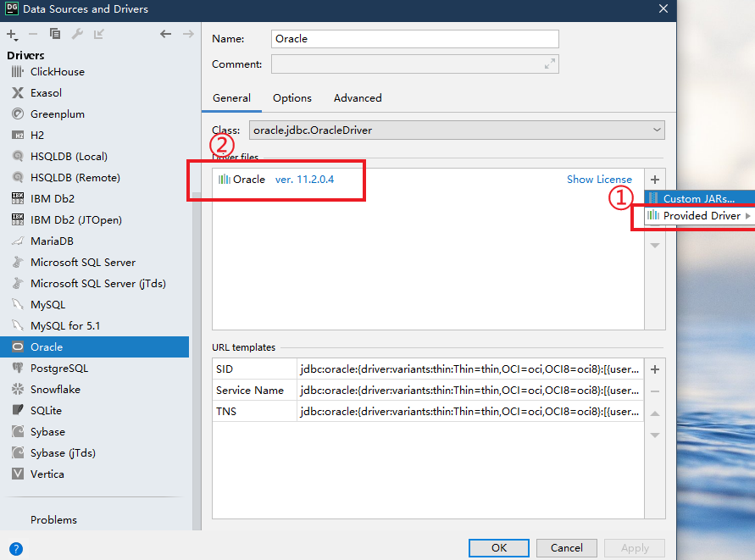
Task: Click the Cancel button
Action: pos(567,548)
